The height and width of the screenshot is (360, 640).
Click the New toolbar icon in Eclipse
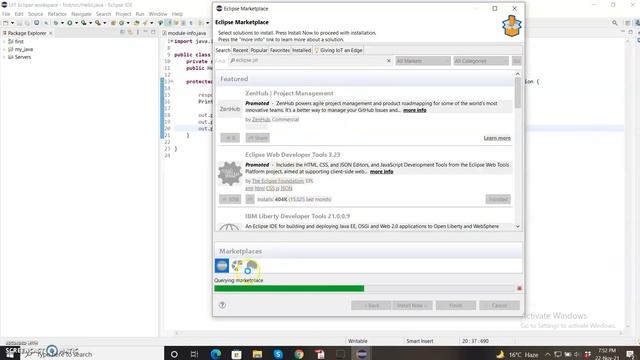click(6, 23)
